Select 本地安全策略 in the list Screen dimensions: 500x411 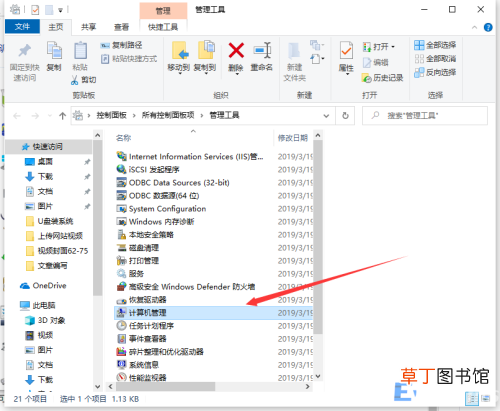(151, 235)
